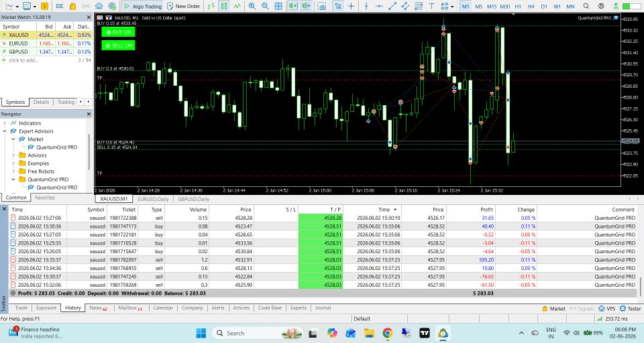Click the green BUY ON button

click(118, 32)
